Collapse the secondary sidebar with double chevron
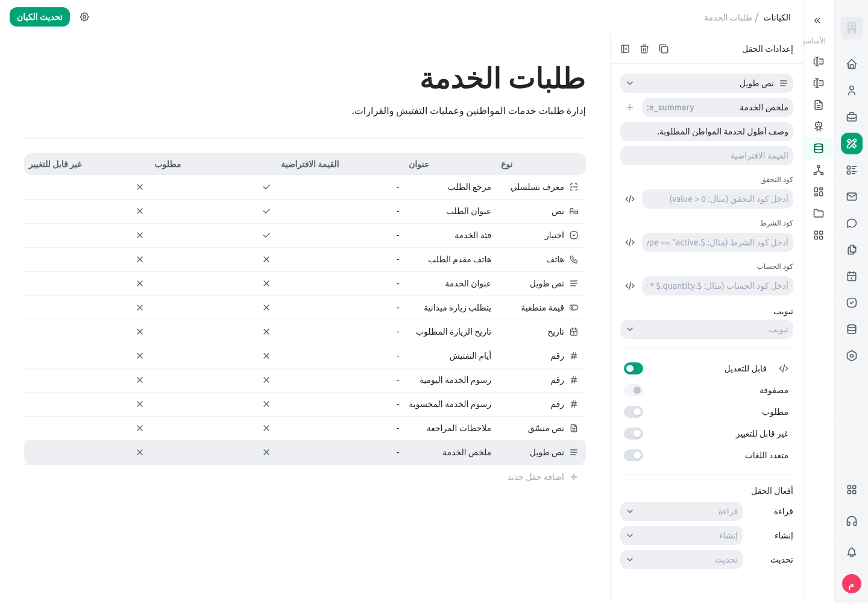Image resolution: width=868 pixels, height=603 pixels. (817, 21)
